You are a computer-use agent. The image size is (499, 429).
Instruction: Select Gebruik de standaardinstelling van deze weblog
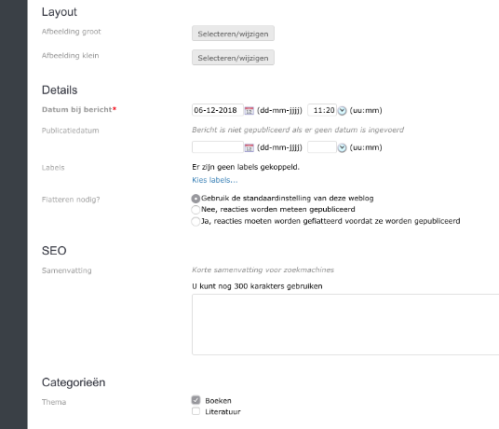[x=196, y=199]
